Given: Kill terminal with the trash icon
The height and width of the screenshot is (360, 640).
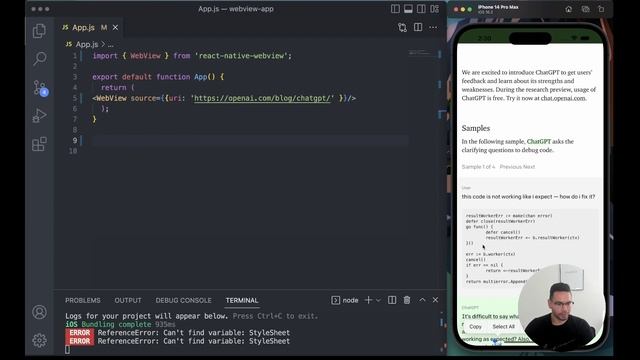Looking at the screenshot, I should tap(407, 300).
